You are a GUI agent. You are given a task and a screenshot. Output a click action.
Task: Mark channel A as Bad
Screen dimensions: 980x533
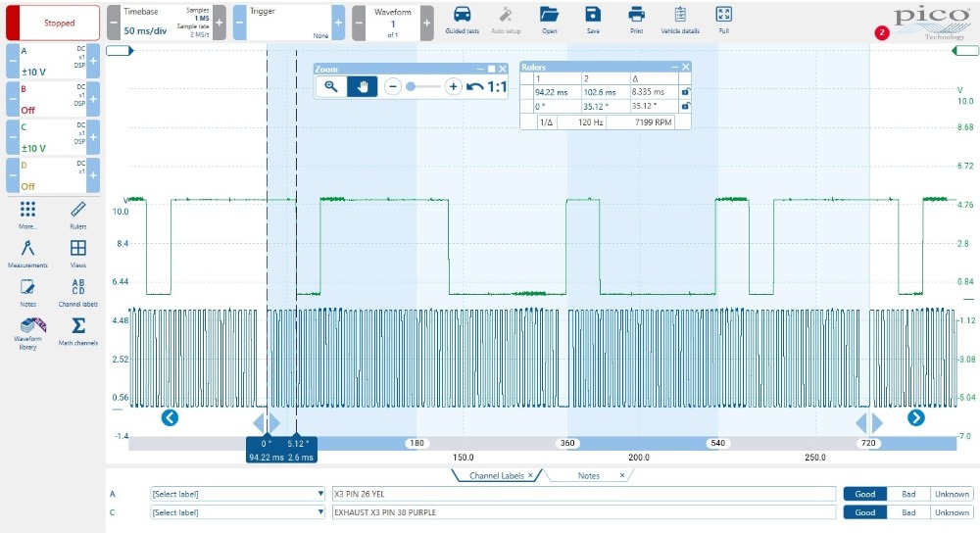point(908,494)
